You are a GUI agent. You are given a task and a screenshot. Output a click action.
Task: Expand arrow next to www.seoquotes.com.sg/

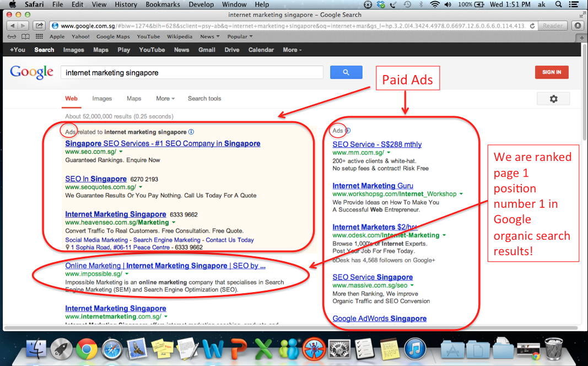tap(141, 187)
